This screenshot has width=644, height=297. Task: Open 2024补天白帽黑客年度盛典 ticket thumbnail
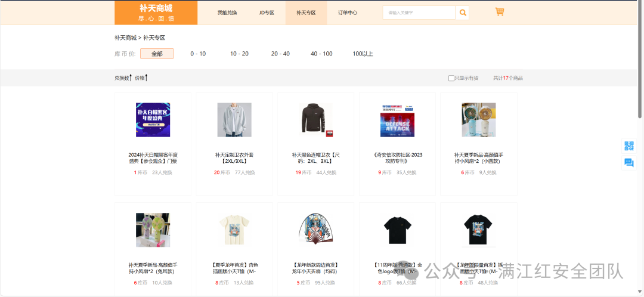(153, 120)
